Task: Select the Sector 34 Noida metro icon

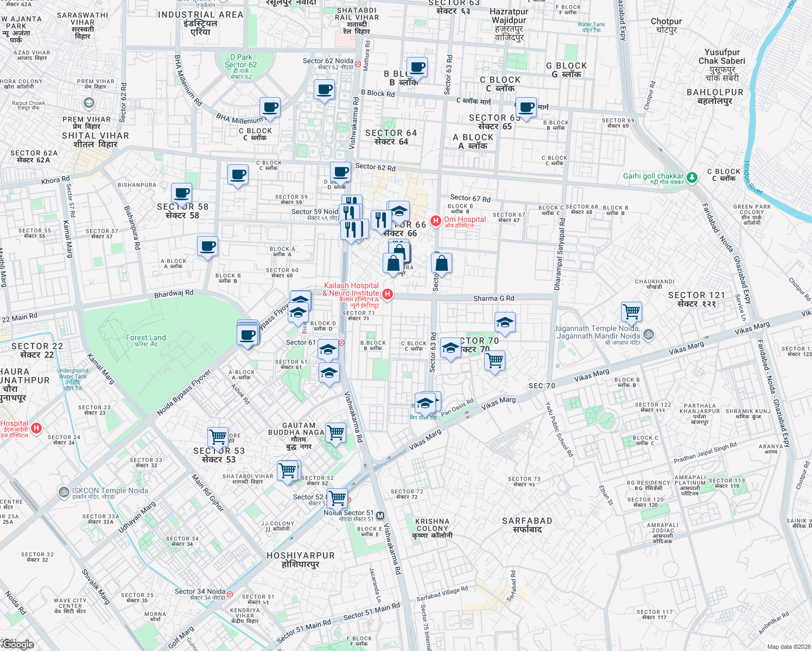Action: point(230,595)
